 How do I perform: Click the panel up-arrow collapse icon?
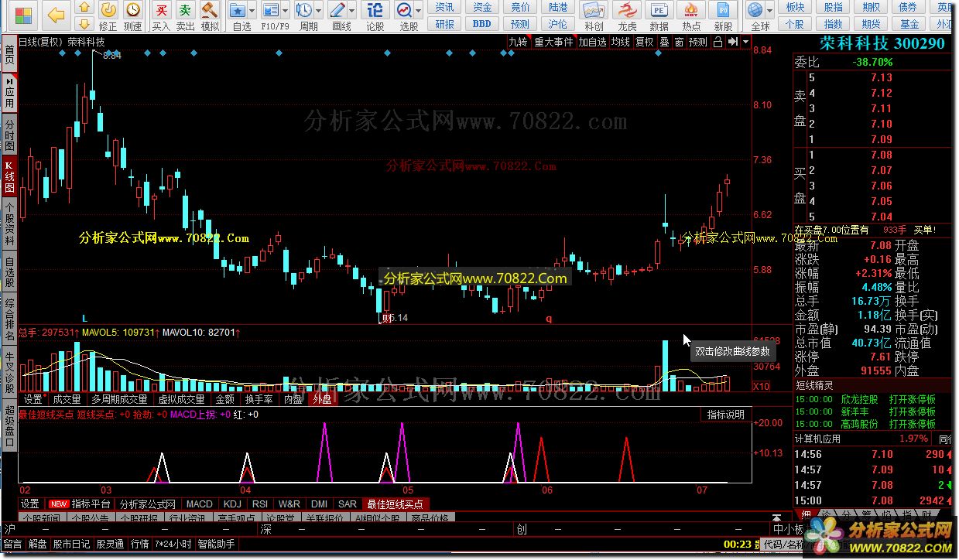[x=776, y=517]
